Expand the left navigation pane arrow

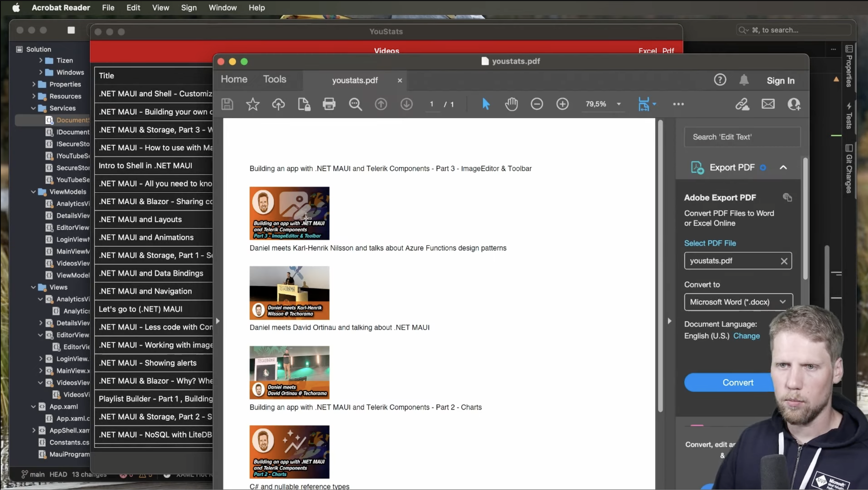pyautogui.click(x=218, y=321)
